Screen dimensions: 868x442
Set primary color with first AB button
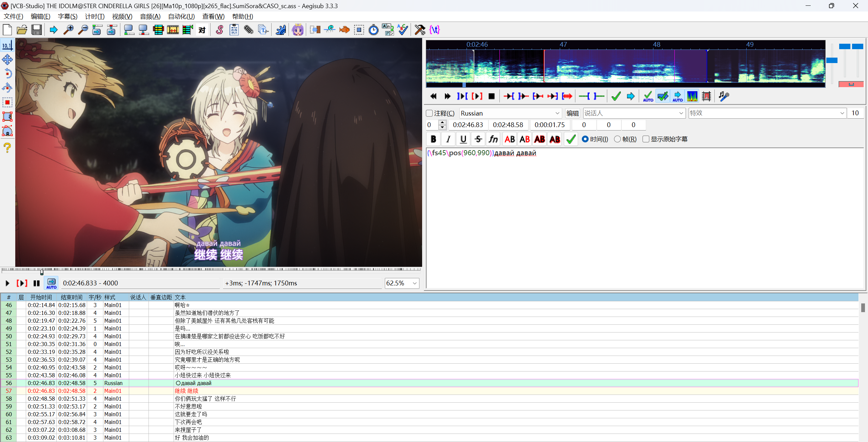510,139
